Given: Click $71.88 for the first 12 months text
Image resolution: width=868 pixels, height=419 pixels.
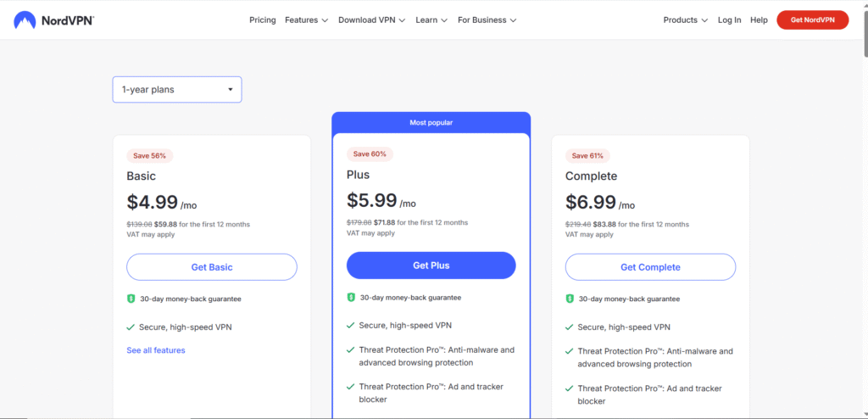Looking at the screenshot, I should (x=420, y=223).
